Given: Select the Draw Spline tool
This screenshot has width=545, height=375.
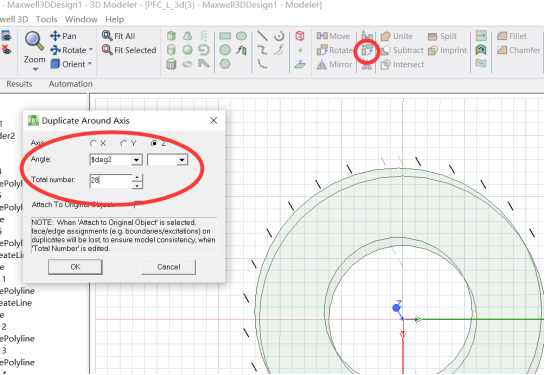Looking at the screenshot, I should pos(262,50).
